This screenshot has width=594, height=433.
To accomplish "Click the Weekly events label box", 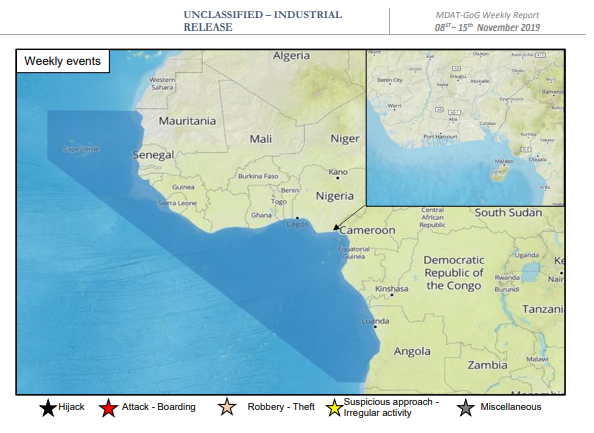I will point(63,61).
